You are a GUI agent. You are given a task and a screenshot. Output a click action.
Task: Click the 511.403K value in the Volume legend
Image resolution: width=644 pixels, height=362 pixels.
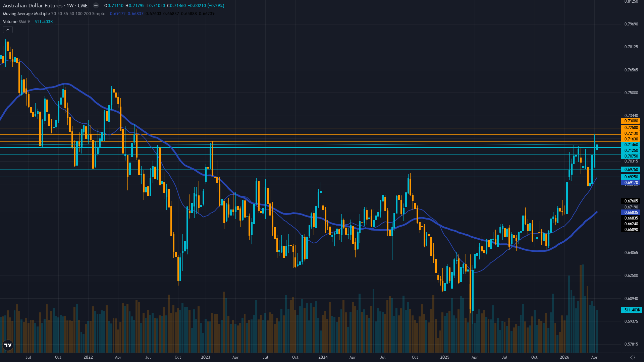coord(44,22)
